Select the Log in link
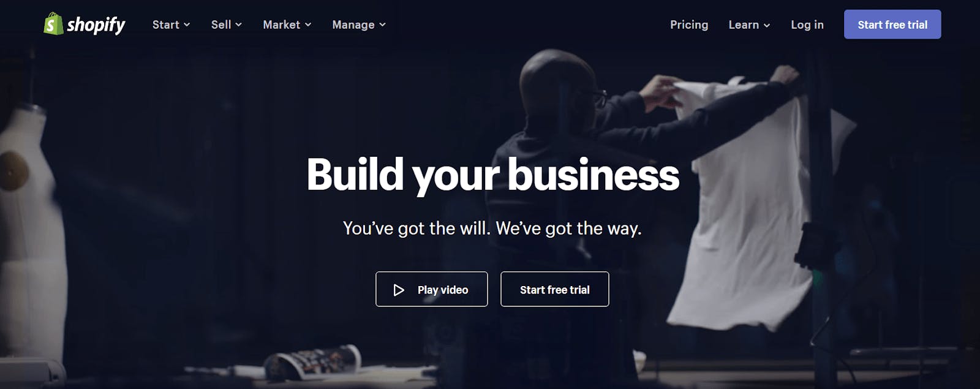Viewport: 980px width, 389px height. pos(807,25)
